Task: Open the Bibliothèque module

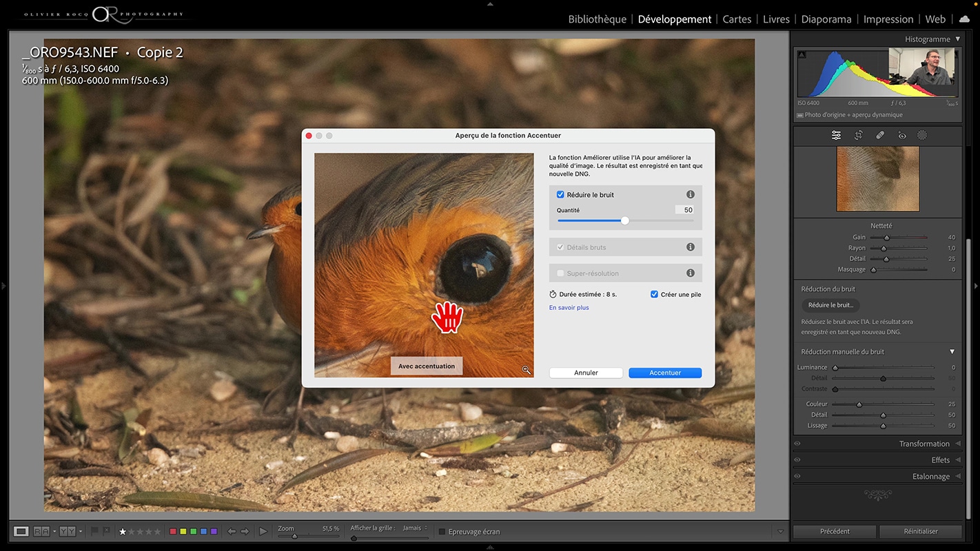Action: (x=598, y=19)
